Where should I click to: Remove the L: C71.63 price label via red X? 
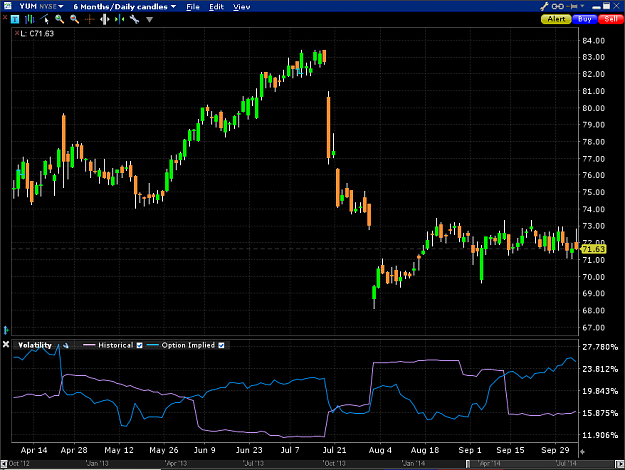(x=17, y=33)
